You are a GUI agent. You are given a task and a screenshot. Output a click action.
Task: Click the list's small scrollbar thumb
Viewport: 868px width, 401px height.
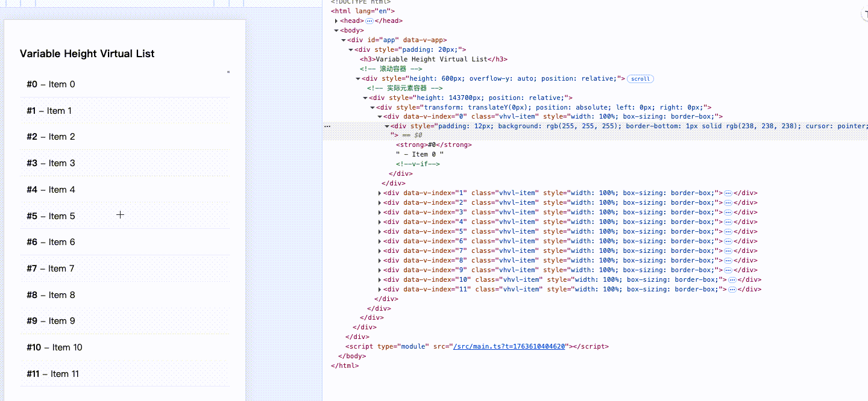coord(228,72)
